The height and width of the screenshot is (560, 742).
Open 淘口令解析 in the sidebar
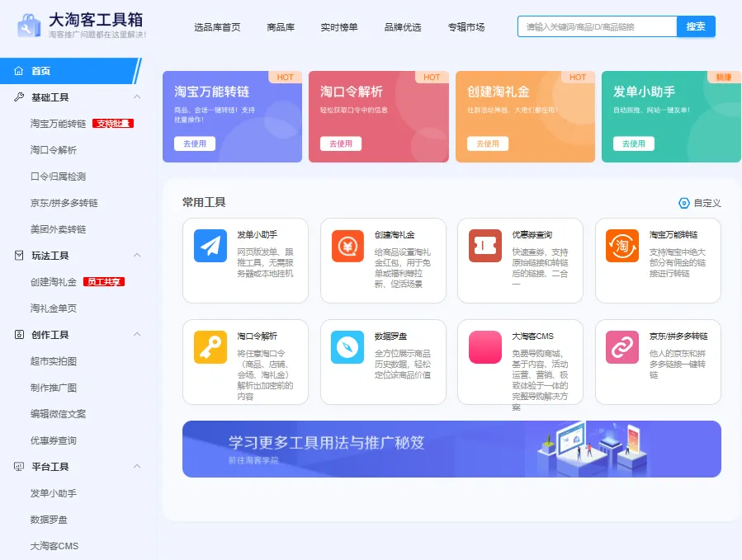pos(54,150)
